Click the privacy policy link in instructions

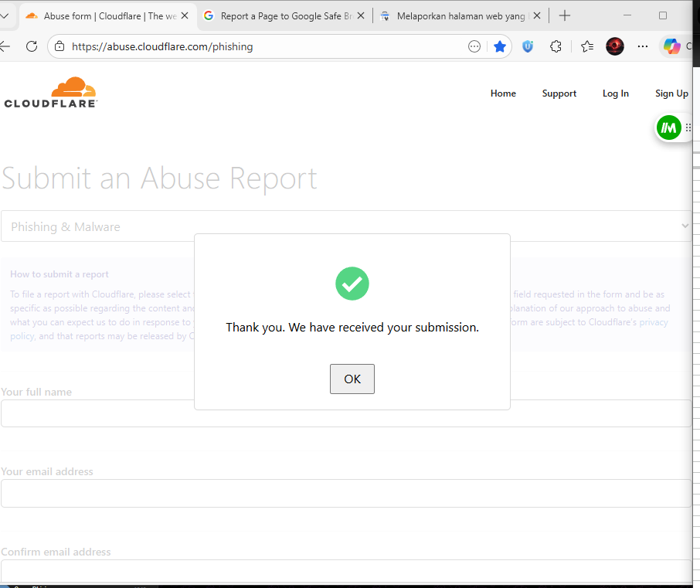(654, 322)
